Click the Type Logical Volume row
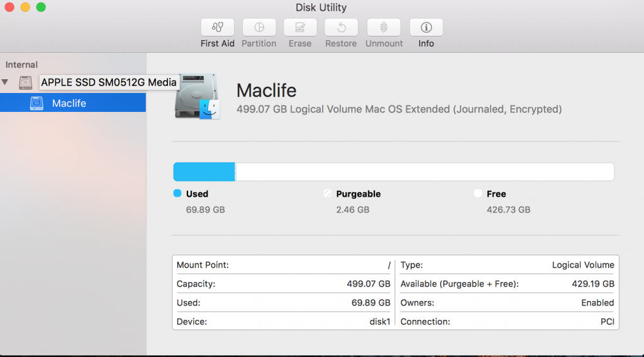Image resolution: width=644 pixels, height=357 pixels. 508,265
